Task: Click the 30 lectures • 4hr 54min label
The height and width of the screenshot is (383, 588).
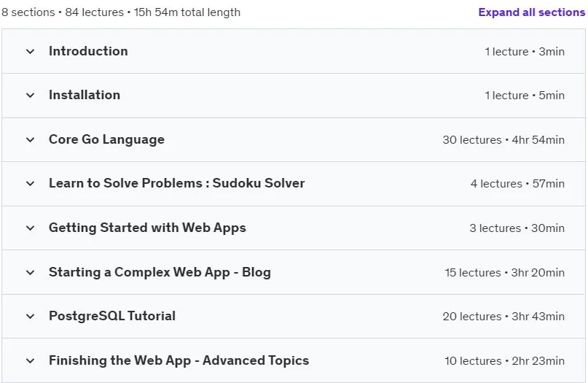Action: point(503,139)
